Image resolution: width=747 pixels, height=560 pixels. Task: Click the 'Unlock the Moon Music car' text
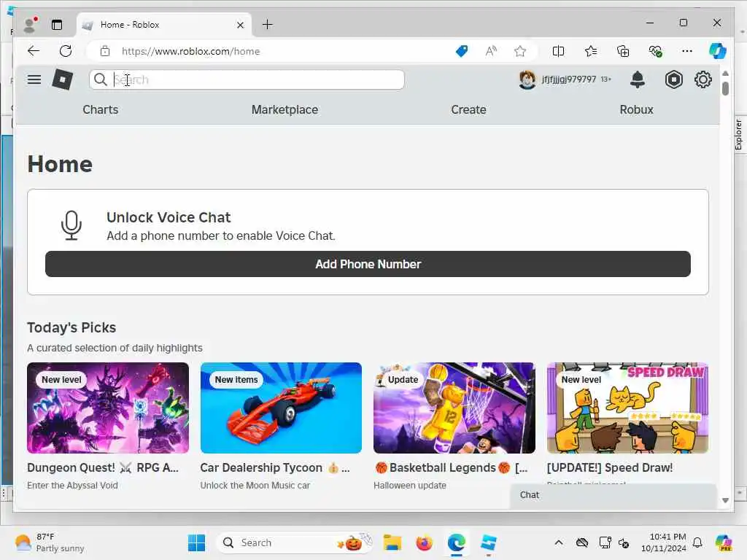[x=255, y=485]
